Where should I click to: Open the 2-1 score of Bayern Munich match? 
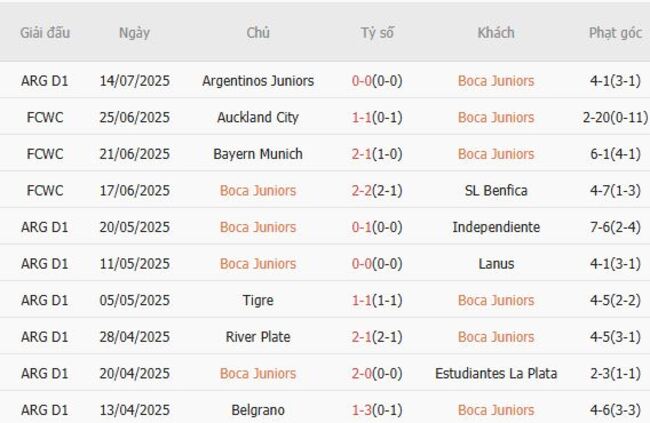point(363,154)
